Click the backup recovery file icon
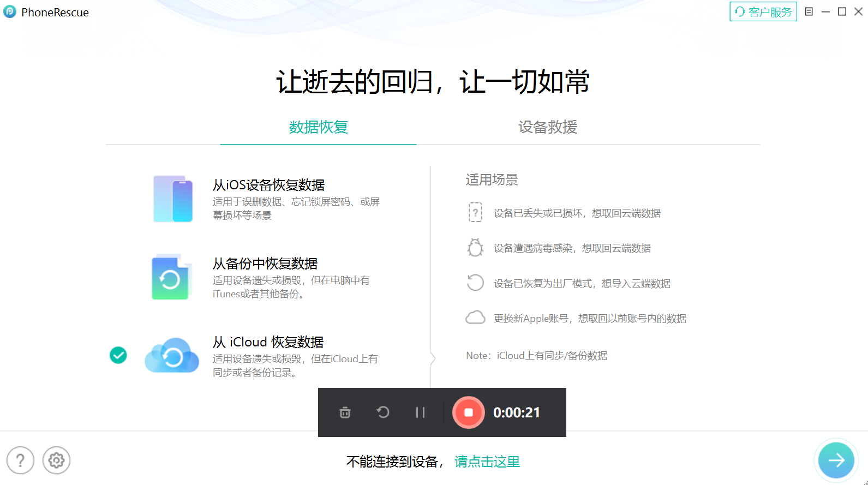The height and width of the screenshot is (485, 868). [x=172, y=277]
